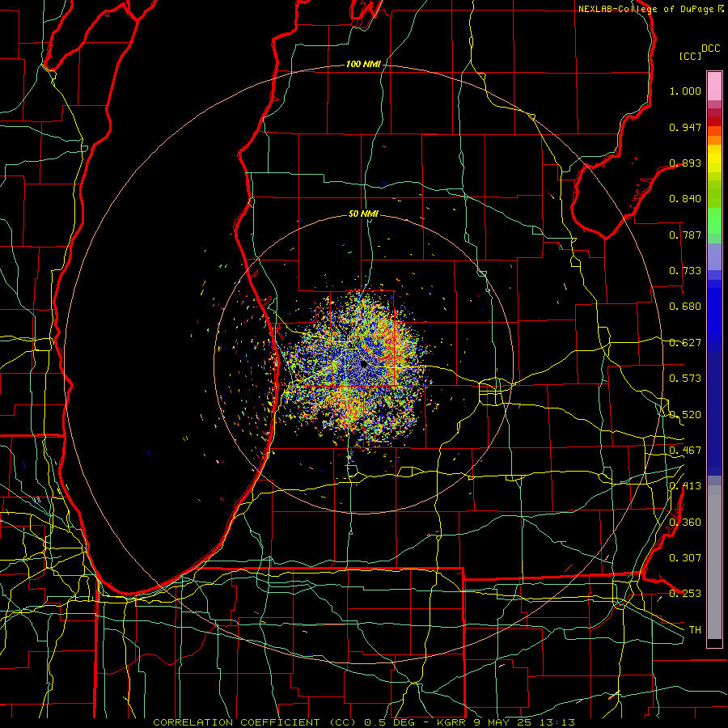Image resolution: width=728 pixels, height=728 pixels.
Task: Click the black radar site dot at center
Action: tap(364, 364)
